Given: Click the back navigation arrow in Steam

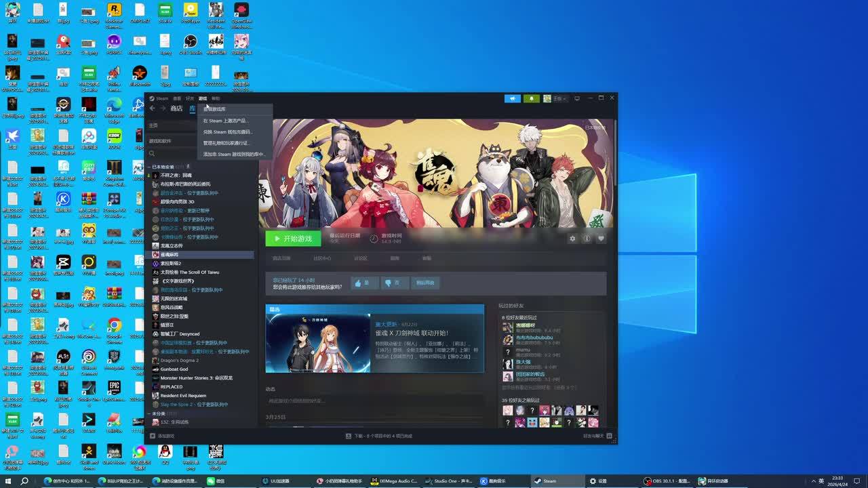Looking at the screenshot, I should pos(153,108).
